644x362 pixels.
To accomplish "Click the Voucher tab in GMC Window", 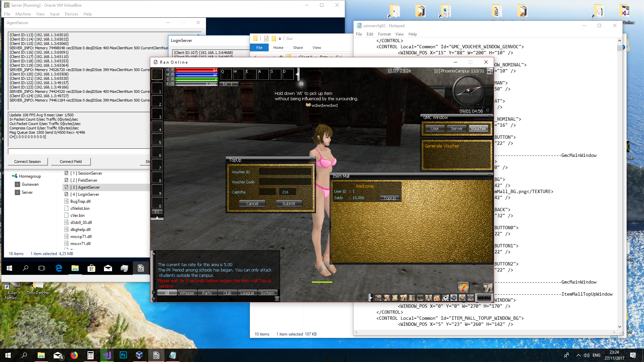I will click(x=478, y=129).
